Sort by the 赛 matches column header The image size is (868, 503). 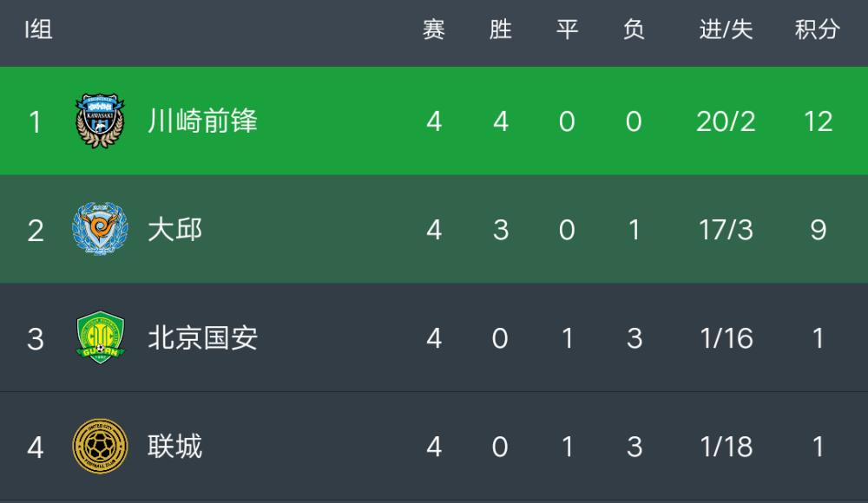tap(434, 29)
